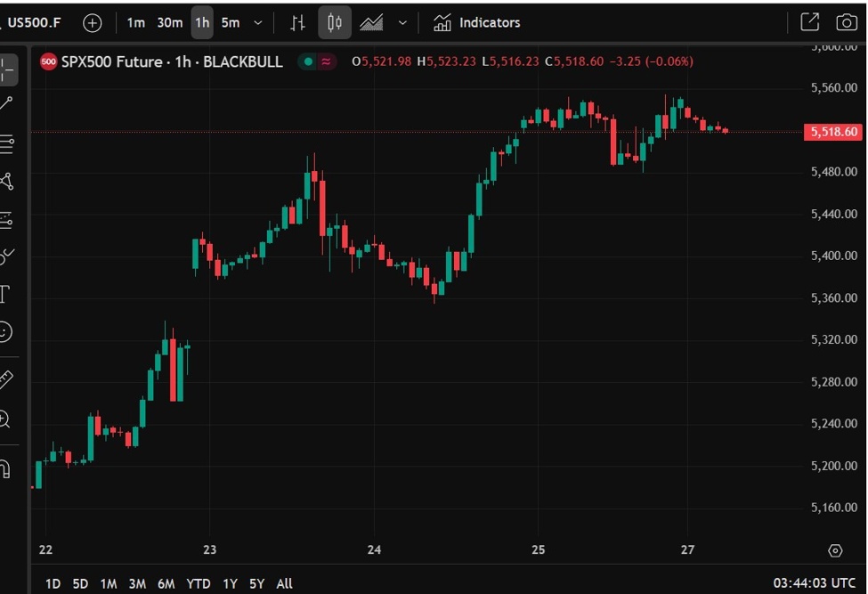Open the Indicators panel
Screen dimensions: 868x594
tap(476, 22)
